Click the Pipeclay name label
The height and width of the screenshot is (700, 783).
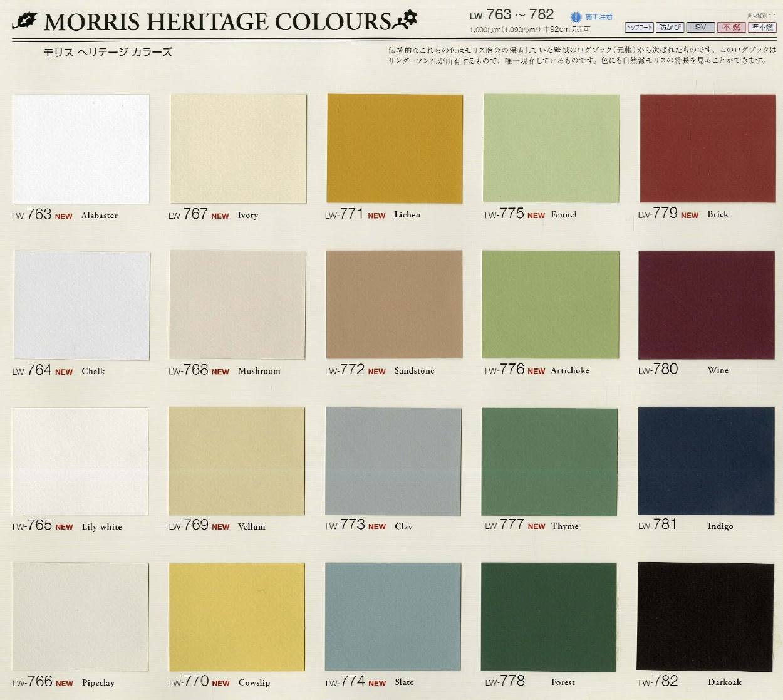(98, 683)
